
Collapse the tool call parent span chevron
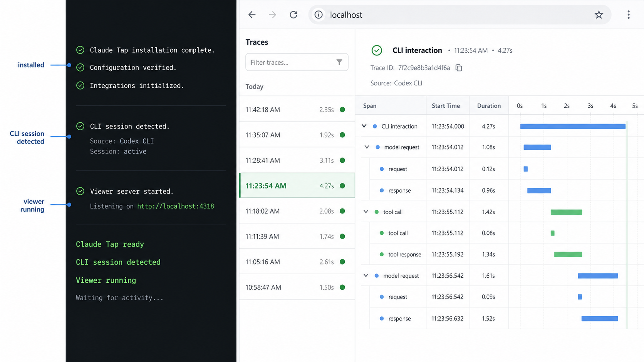366,212
